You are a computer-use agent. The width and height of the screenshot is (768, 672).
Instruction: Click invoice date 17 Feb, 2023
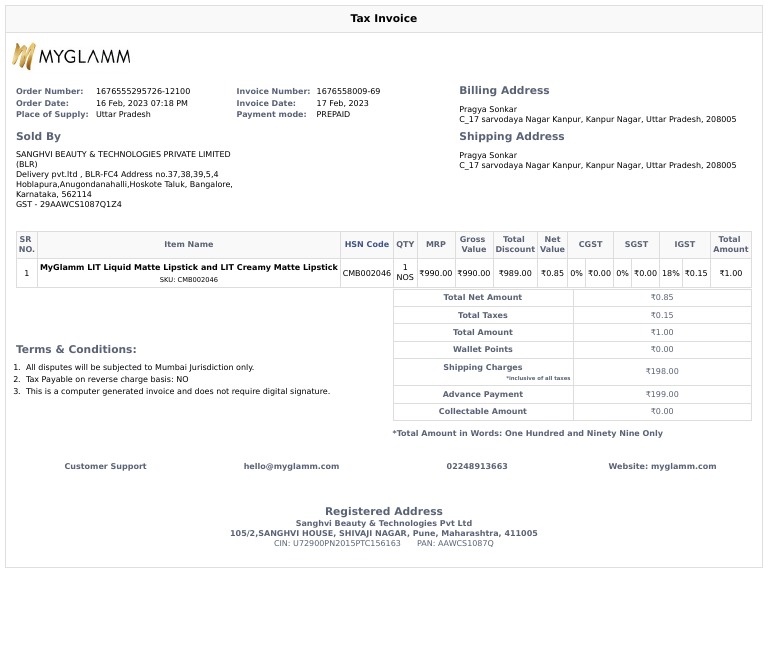342,103
